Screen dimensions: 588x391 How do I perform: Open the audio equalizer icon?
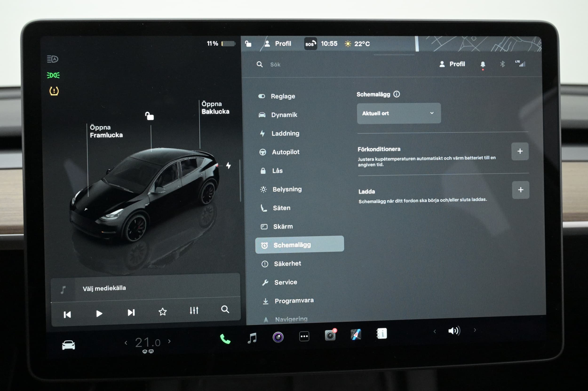[194, 310]
